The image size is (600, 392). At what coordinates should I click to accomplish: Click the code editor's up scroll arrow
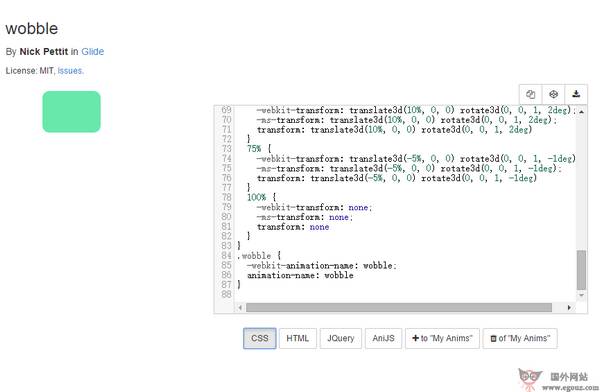pos(581,112)
